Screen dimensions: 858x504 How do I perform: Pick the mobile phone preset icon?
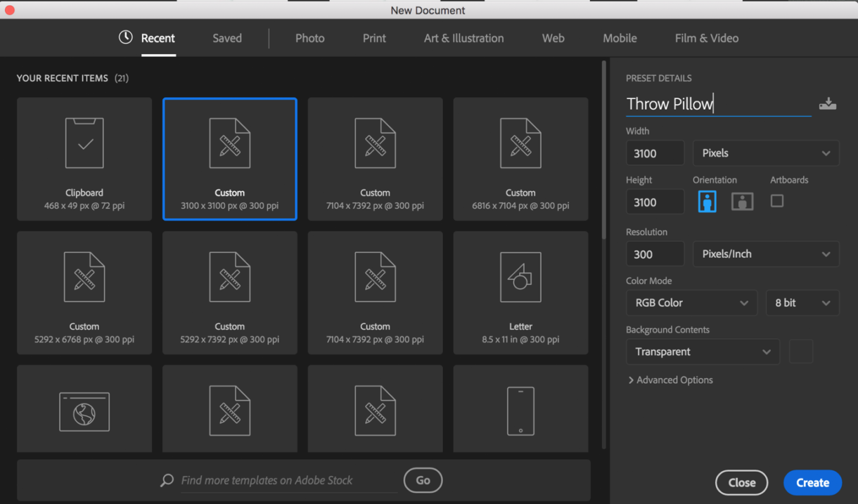point(520,411)
